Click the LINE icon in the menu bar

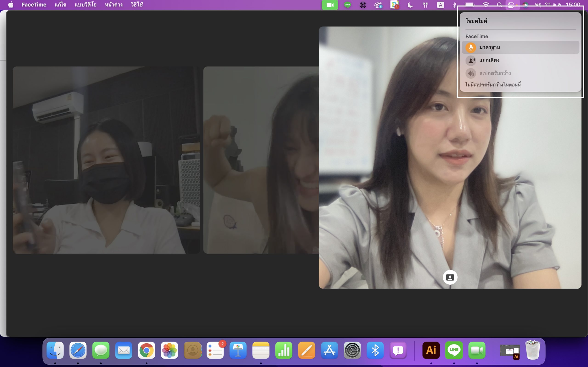(x=348, y=5)
